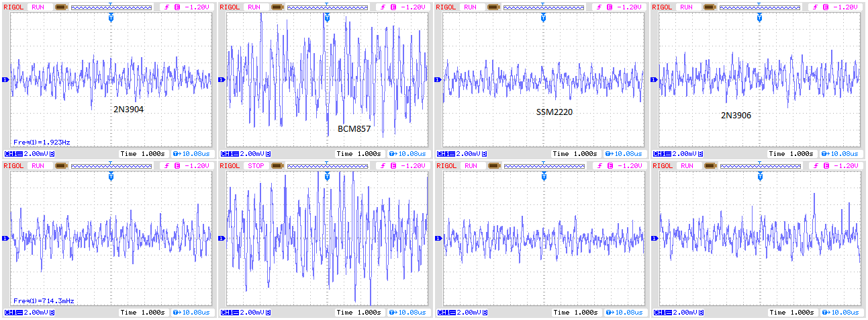Click the STOP status indicator

255,165
